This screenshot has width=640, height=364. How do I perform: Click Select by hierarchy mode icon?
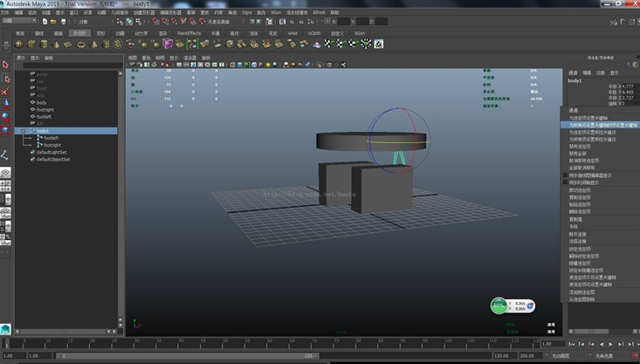(x=120, y=21)
